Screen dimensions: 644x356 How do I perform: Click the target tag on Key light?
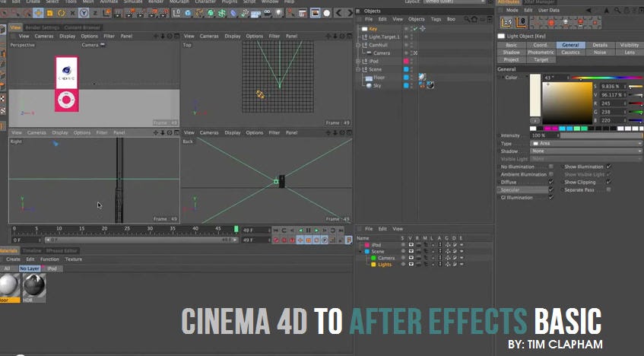[423, 29]
